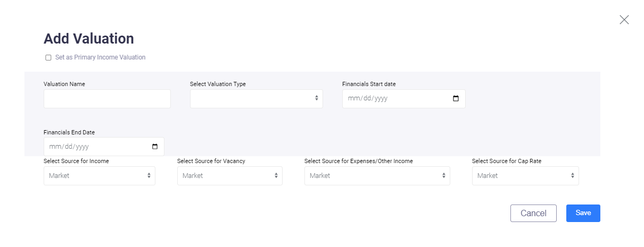
Task: Open calendar picker for Financials Start date
Action: (x=456, y=99)
